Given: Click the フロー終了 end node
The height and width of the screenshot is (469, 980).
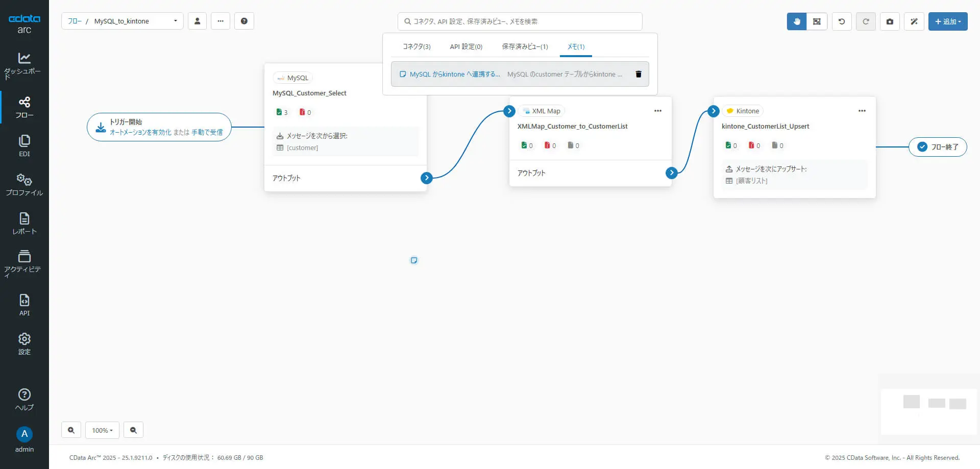Looking at the screenshot, I should pyautogui.click(x=938, y=147).
